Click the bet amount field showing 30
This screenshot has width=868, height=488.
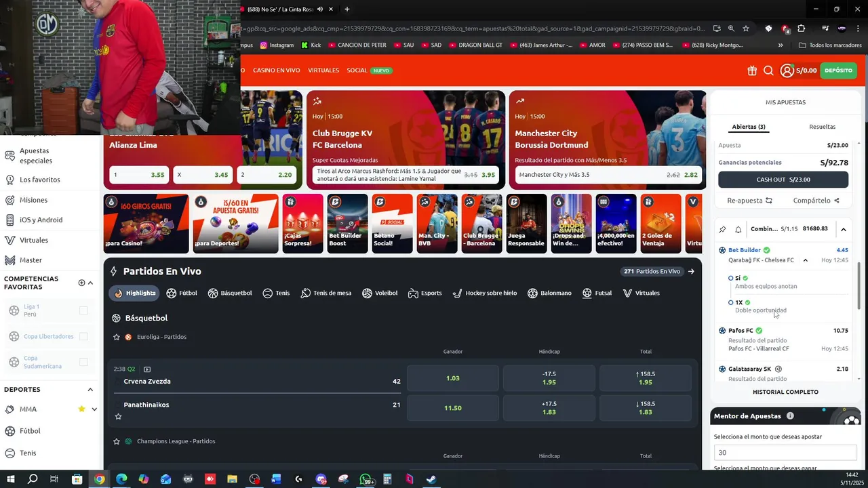tap(785, 453)
